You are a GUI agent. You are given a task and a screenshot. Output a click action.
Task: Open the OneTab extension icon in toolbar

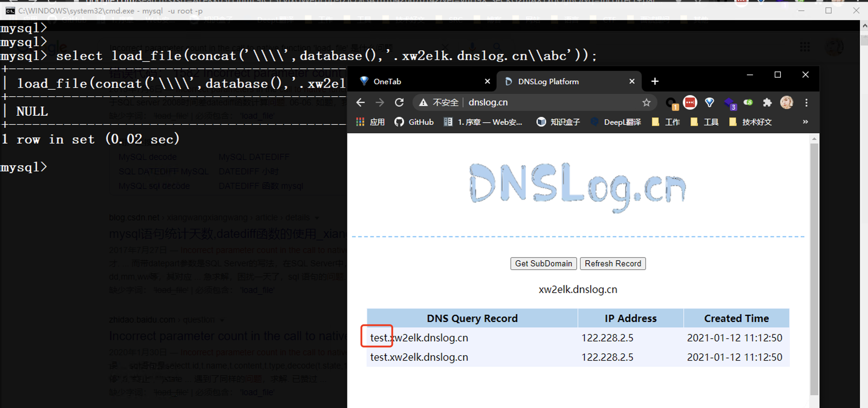pyautogui.click(x=709, y=102)
